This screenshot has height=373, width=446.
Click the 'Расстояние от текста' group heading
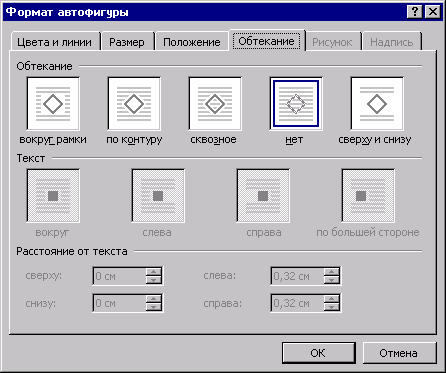point(72,251)
